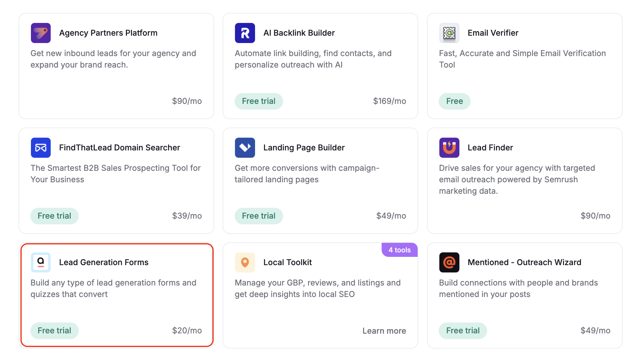Open the Landing Page Builder icon
This screenshot has height=355, width=644.
coord(245,148)
